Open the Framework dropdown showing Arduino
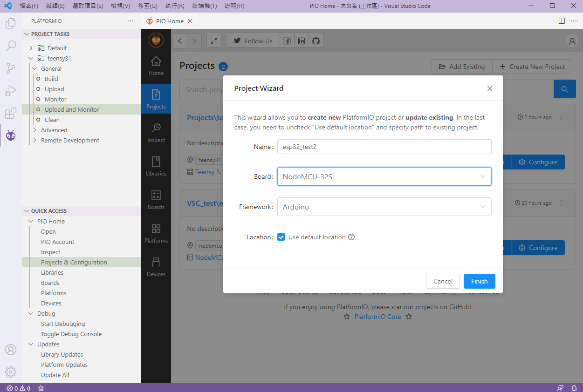Screen dimensions: 583x392 pyautogui.click(x=384, y=207)
